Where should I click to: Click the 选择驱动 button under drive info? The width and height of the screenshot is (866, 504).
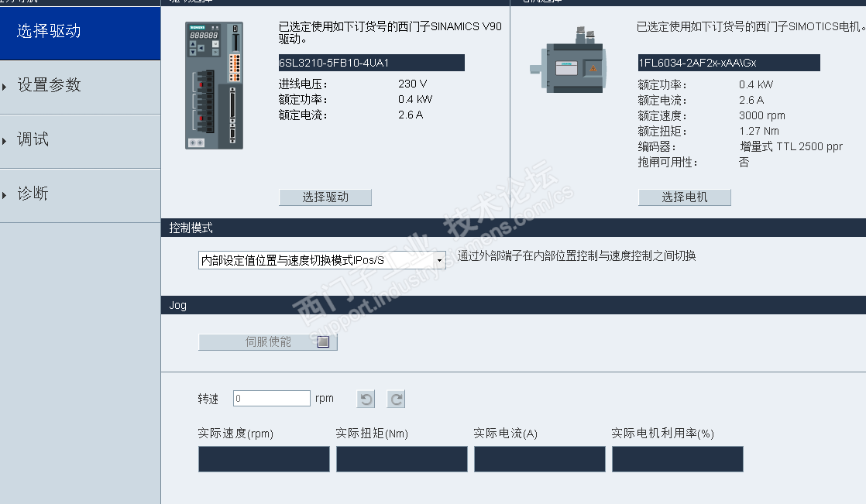[325, 197]
